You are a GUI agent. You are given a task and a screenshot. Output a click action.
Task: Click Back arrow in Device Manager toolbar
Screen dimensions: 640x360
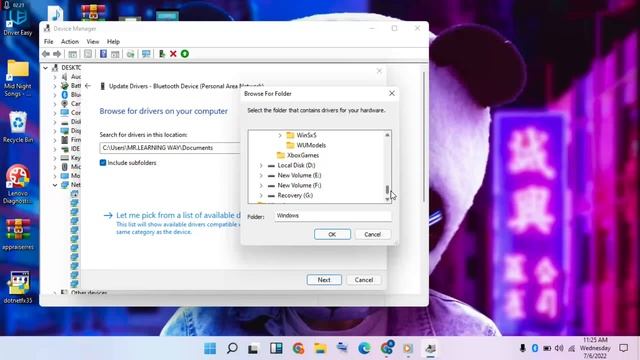[46, 54]
